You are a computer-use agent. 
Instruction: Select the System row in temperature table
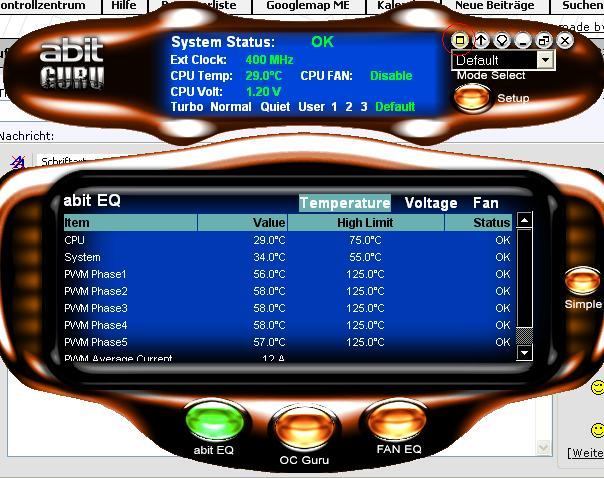(288, 257)
